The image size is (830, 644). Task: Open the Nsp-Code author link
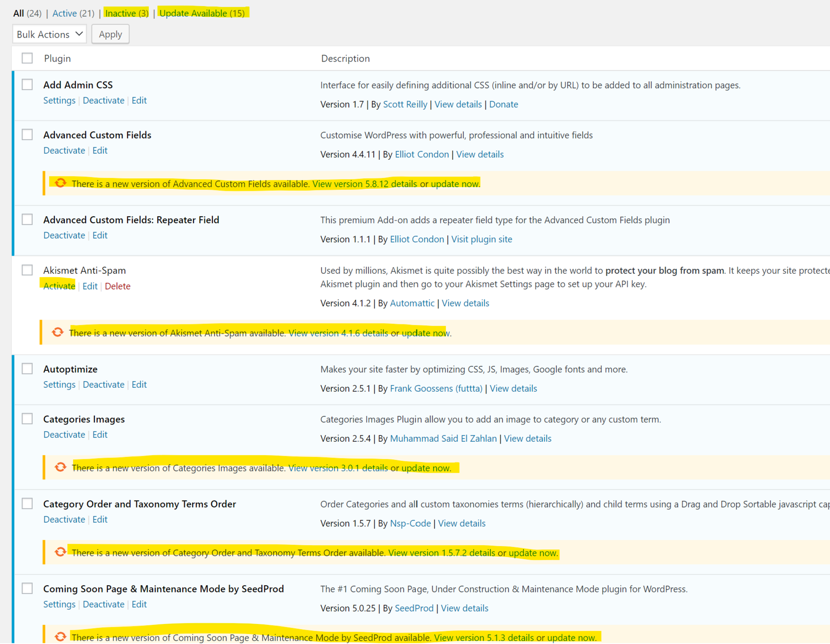coord(410,523)
